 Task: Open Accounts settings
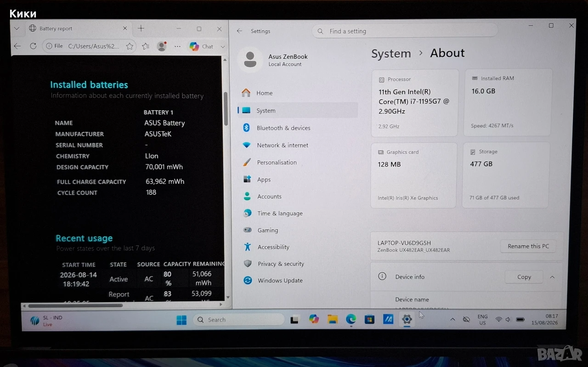[x=299, y=197]
